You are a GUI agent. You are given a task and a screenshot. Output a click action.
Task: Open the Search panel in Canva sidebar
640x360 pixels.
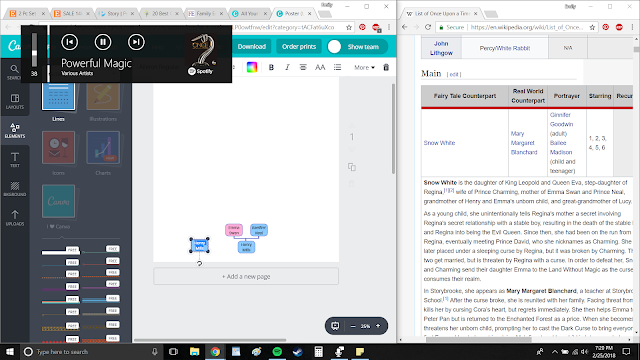(15, 72)
